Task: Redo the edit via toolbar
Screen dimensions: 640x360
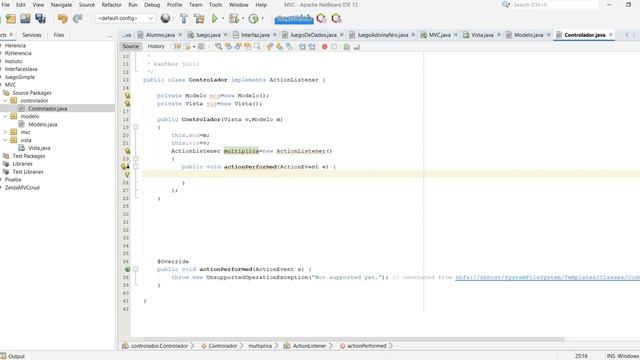Action: coord(78,18)
